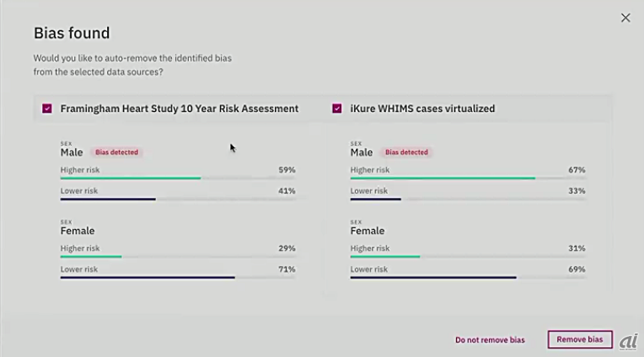Click the 67% higher risk value
Viewport: 644px width, 357px height.
tap(577, 170)
